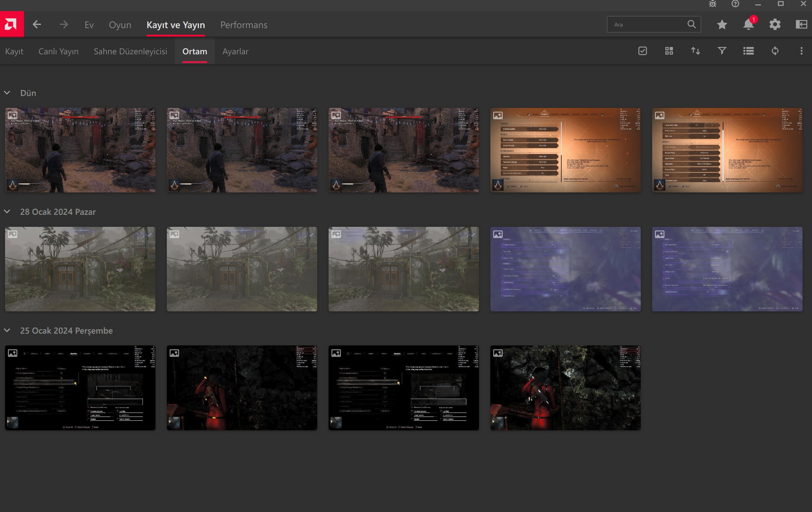
Task: Open orange graphics settings screenshot under Dün
Action: pos(565,150)
